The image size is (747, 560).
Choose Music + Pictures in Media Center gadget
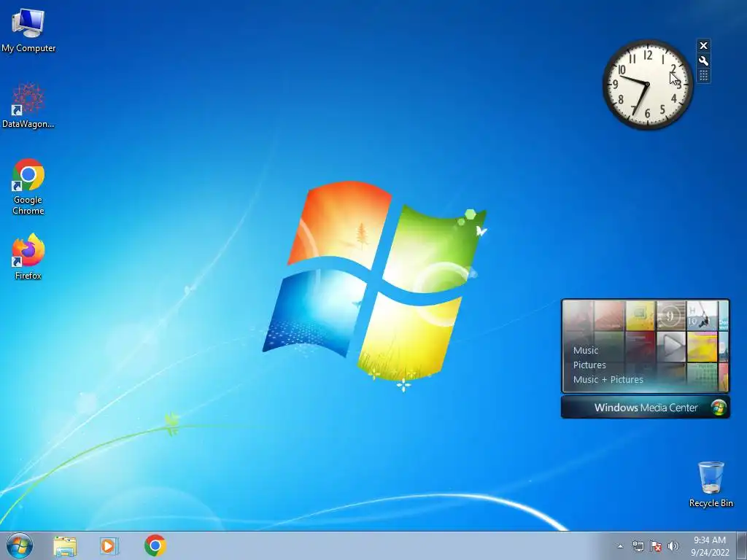click(608, 379)
